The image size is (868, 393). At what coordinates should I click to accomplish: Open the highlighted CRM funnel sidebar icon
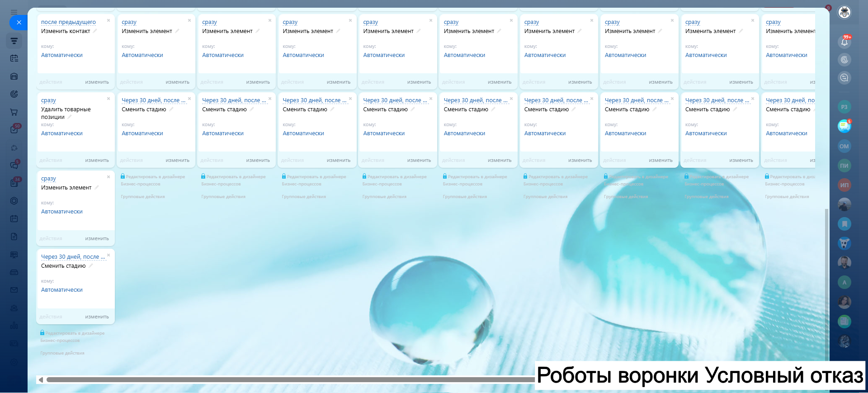[x=14, y=41]
